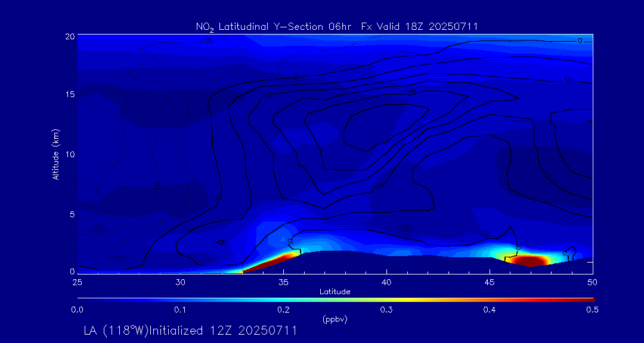This screenshot has height=343, width=644.
Task: Click the altitude tick label "15"
Action: pos(69,94)
